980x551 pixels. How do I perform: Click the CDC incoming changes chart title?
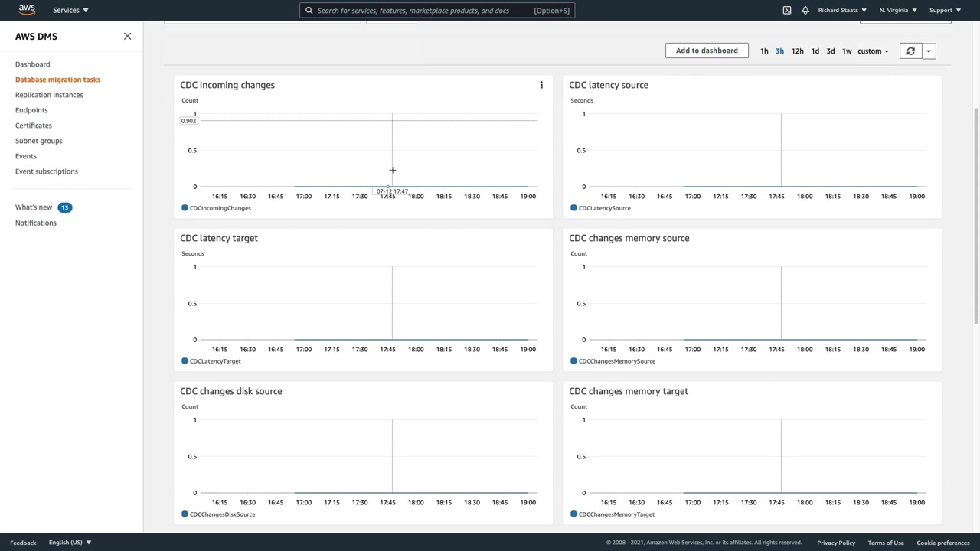227,85
